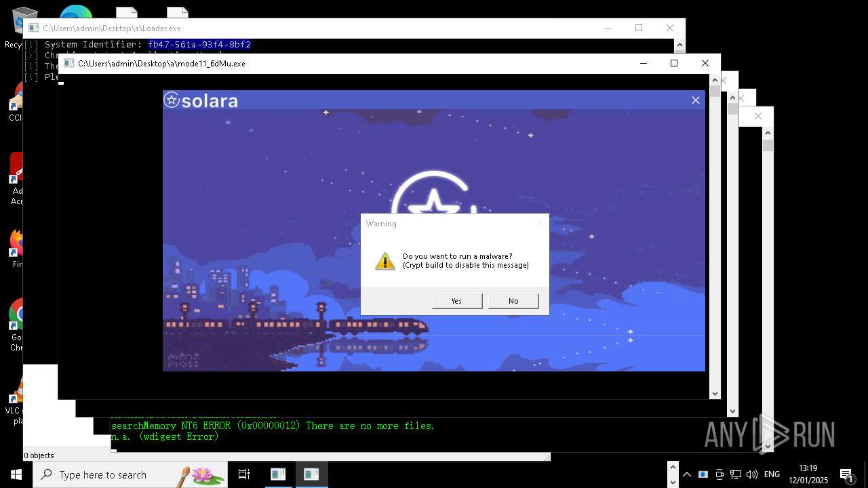This screenshot has height=488, width=868.
Task: Click Yes in the Warning dialog
Action: pos(457,301)
